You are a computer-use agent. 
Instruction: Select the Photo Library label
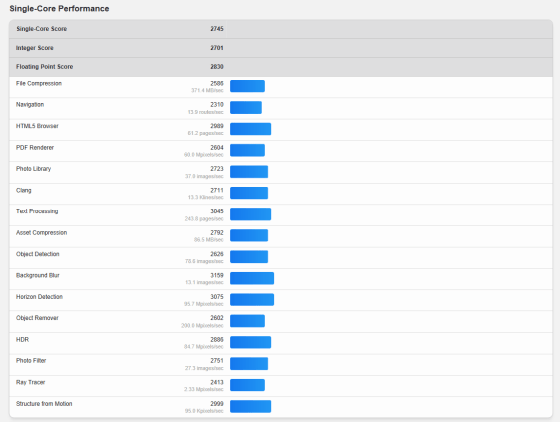[x=34, y=169]
